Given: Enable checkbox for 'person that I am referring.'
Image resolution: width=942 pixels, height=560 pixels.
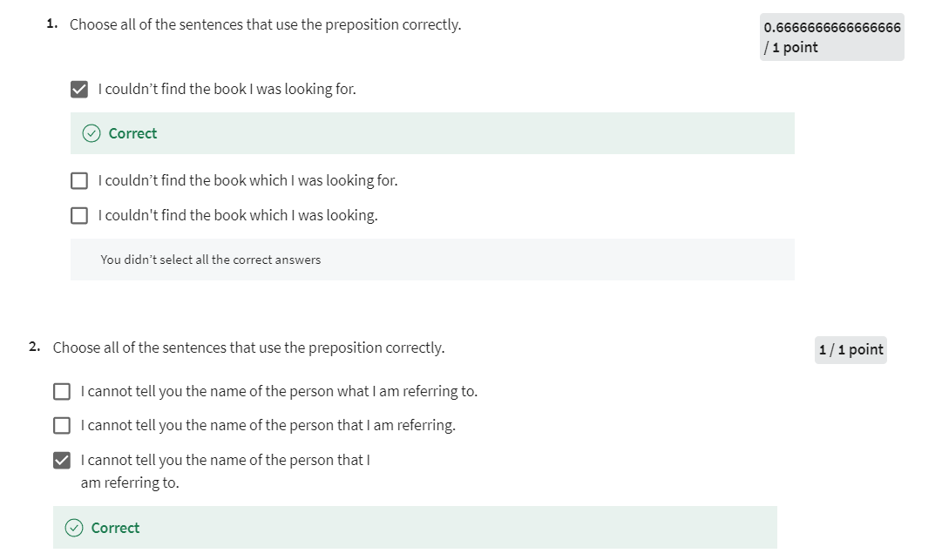Looking at the screenshot, I should tap(62, 426).
